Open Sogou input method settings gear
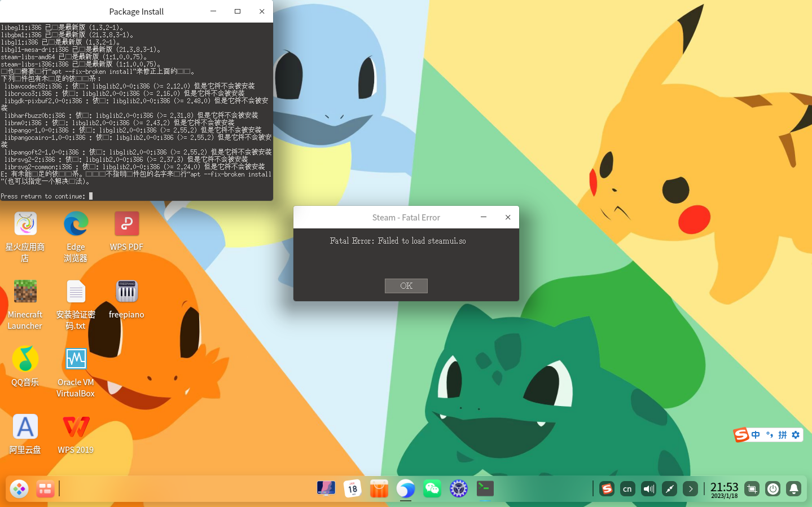Image resolution: width=812 pixels, height=507 pixels. coord(795,435)
